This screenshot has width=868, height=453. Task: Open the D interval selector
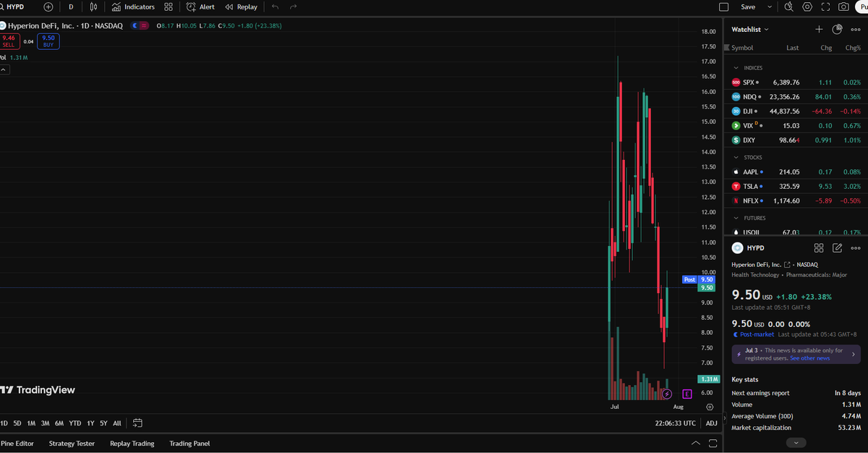click(71, 7)
